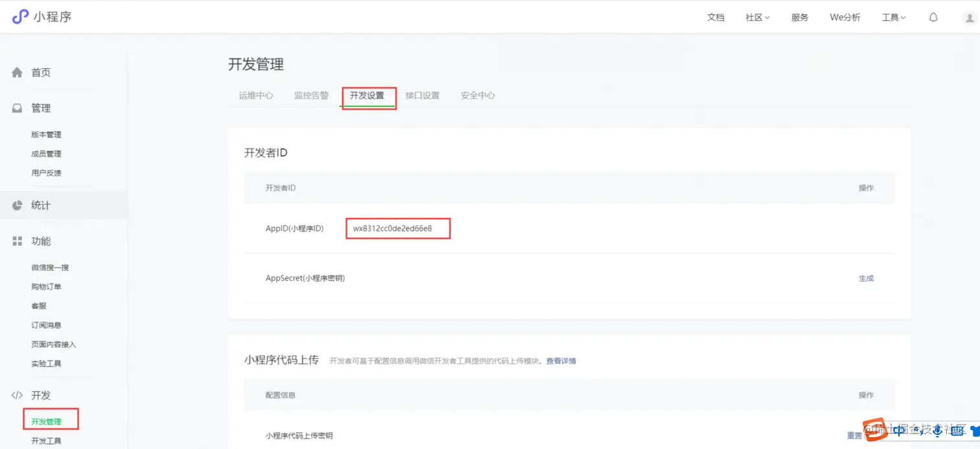Click the AppSecret(小程序密钥) label
The height and width of the screenshot is (449, 980).
click(x=305, y=278)
